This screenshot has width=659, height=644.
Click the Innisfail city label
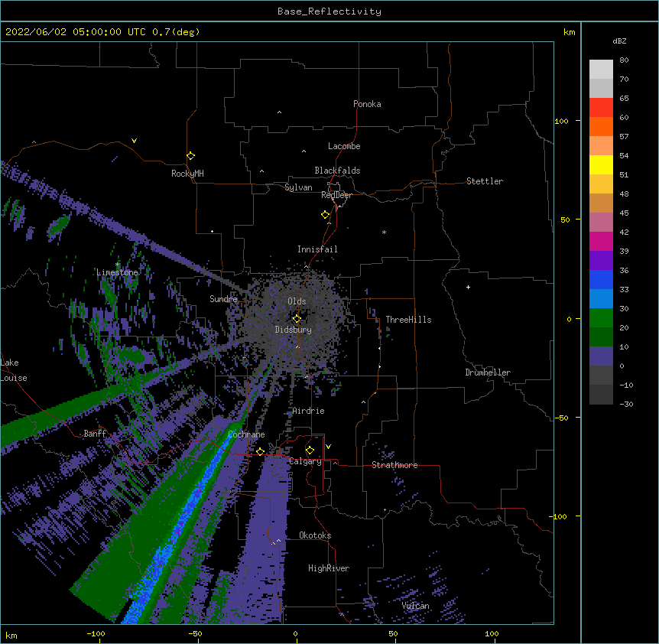point(317,249)
